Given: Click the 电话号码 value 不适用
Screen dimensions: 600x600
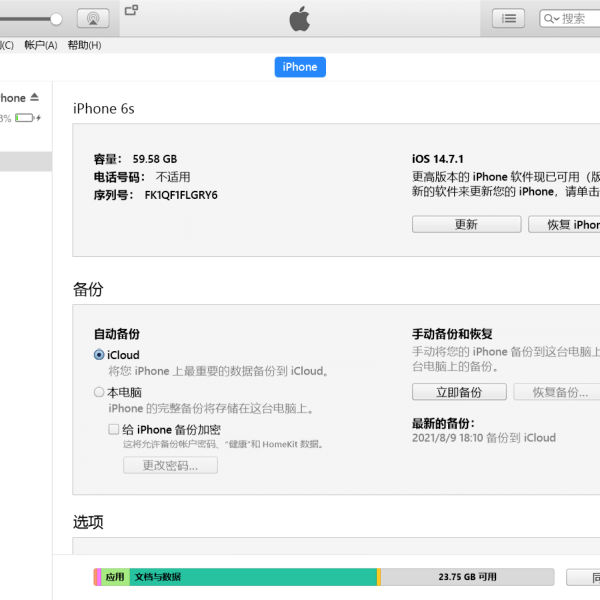Looking at the screenshot, I should [x=173, y=177].
